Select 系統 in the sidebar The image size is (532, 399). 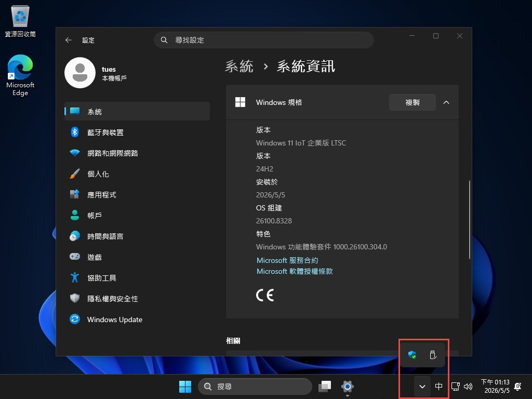point(137,111)
